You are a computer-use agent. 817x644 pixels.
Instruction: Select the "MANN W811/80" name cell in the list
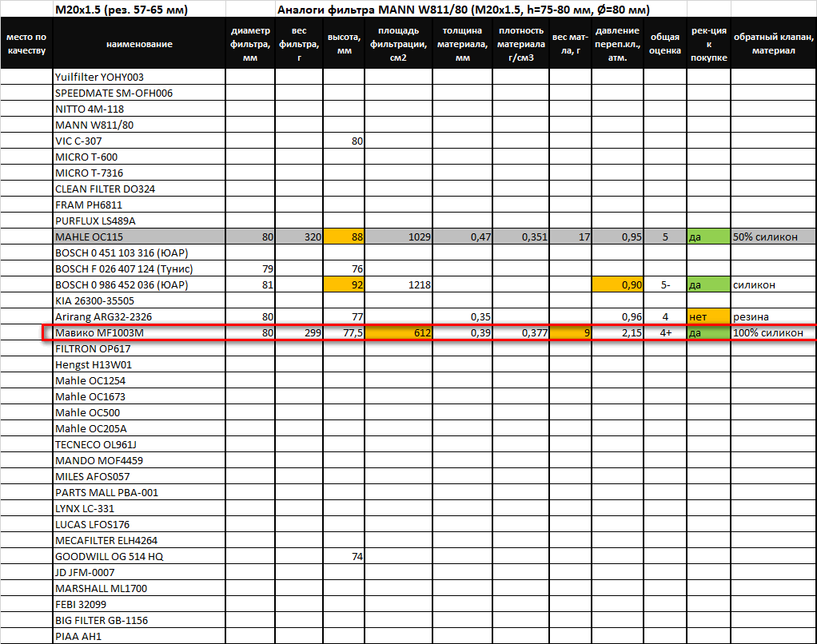[139, 125]
